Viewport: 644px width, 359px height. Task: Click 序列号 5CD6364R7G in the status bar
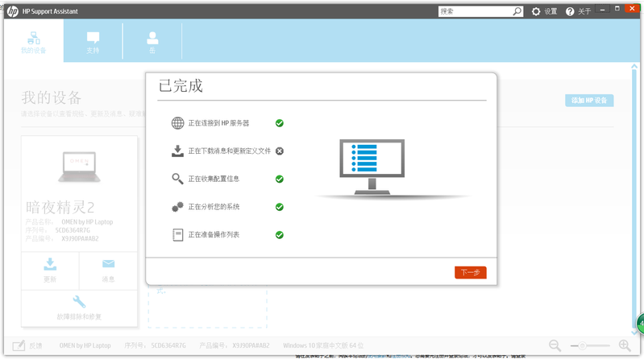156,345
